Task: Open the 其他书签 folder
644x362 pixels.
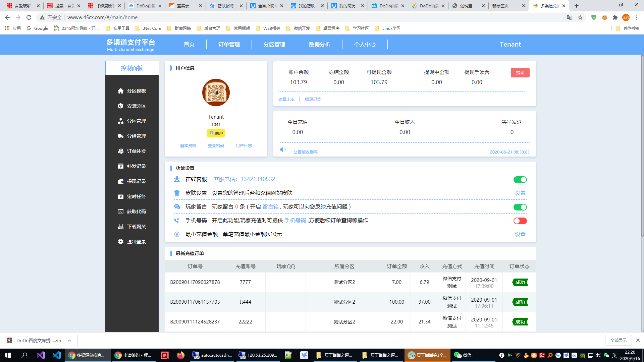Action: pyautogui.click(x=628, y=28)
